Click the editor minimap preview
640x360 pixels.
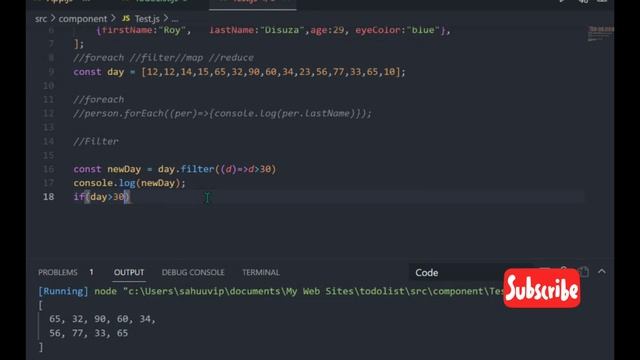pyautogui.click(x=600, y=33)
